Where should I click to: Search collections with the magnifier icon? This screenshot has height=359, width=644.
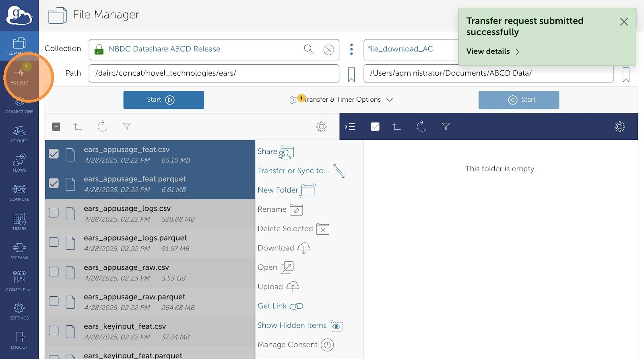point(309,49)
